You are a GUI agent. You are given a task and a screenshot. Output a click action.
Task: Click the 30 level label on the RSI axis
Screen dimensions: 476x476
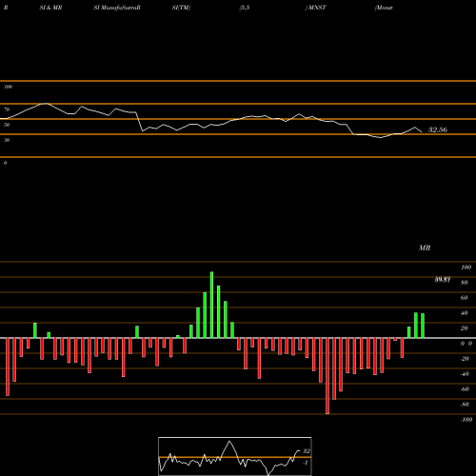[7, 140]
